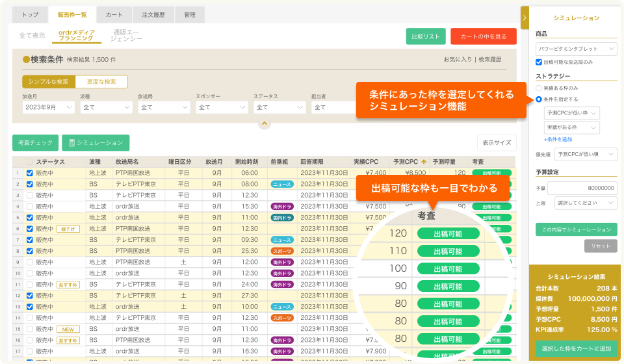The width and height of the screenshot is (624, 364).
Task: Open the 注文履歴 tab
Action: click(x=152, y=14)
